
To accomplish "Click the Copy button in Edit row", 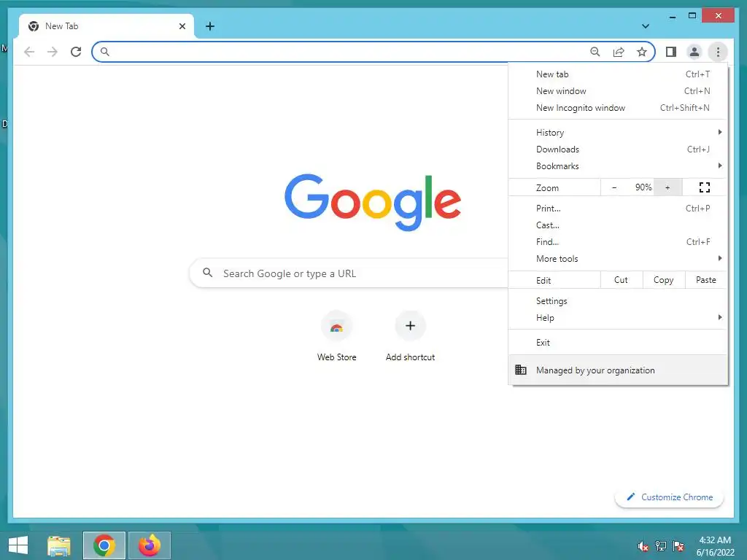I will [x=664, y=280].
